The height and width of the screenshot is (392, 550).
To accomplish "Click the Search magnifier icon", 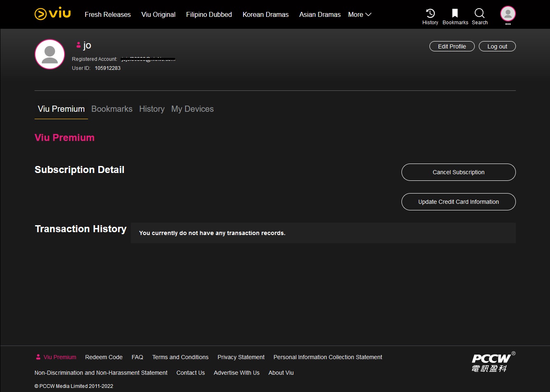I will (x=480, y=14).
